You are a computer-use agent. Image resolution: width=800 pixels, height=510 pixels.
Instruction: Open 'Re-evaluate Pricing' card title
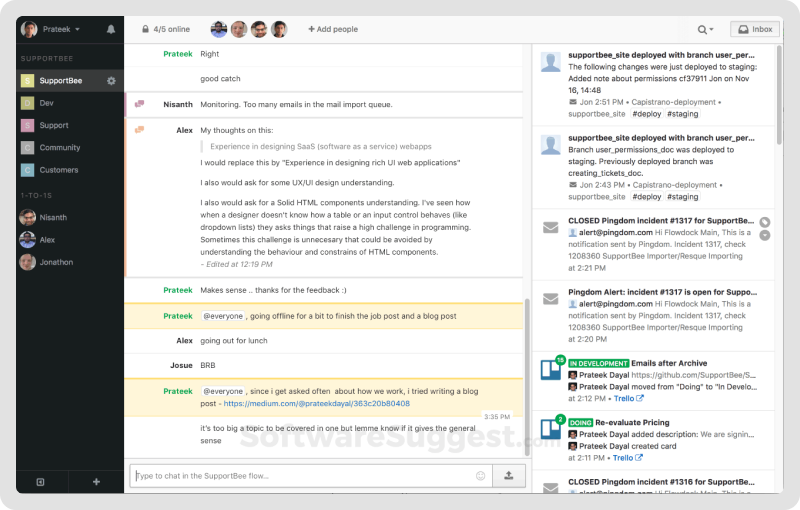(632, 422)
